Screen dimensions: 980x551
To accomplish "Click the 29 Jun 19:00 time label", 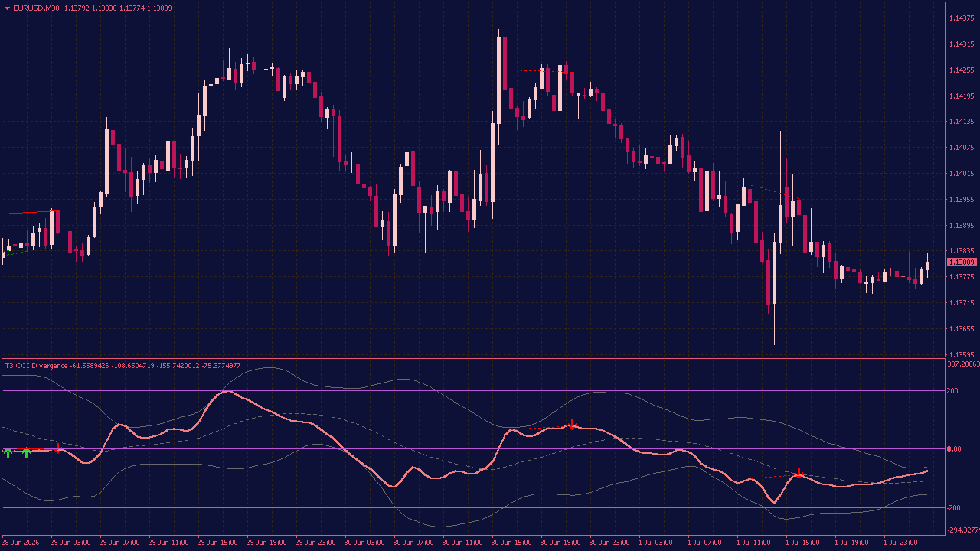I will coord(266,542).
